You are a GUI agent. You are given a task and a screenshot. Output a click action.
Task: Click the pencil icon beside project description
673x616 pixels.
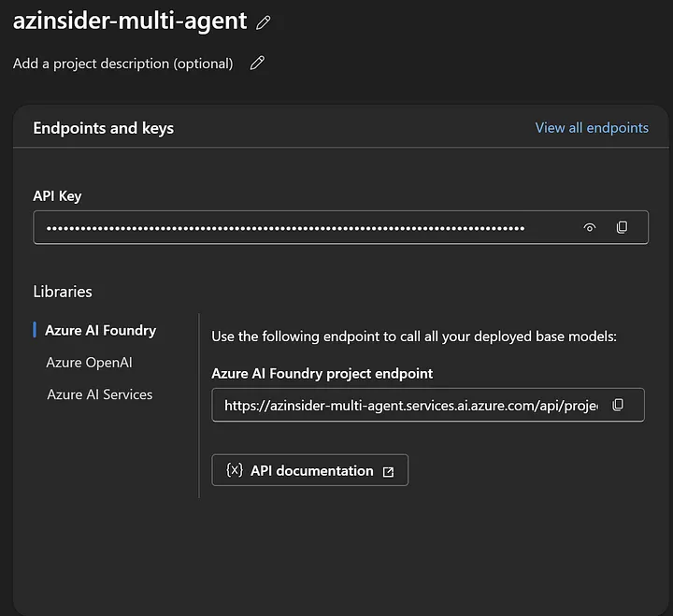[x=257, y=64]
